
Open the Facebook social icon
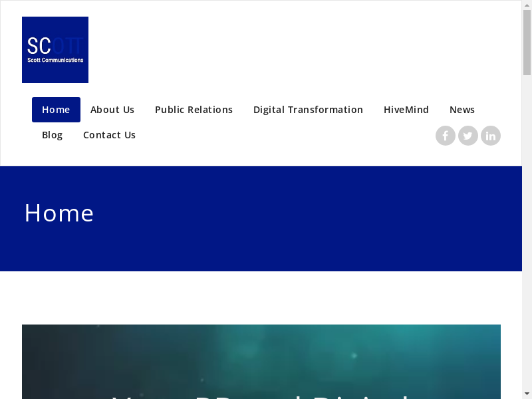point(446,136)
